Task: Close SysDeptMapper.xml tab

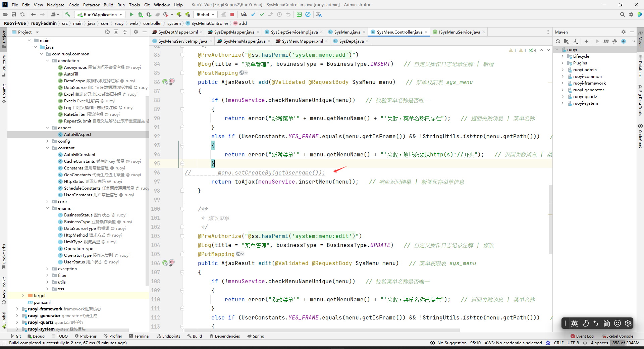Action: pyautogui.click(x=201, y=32)
